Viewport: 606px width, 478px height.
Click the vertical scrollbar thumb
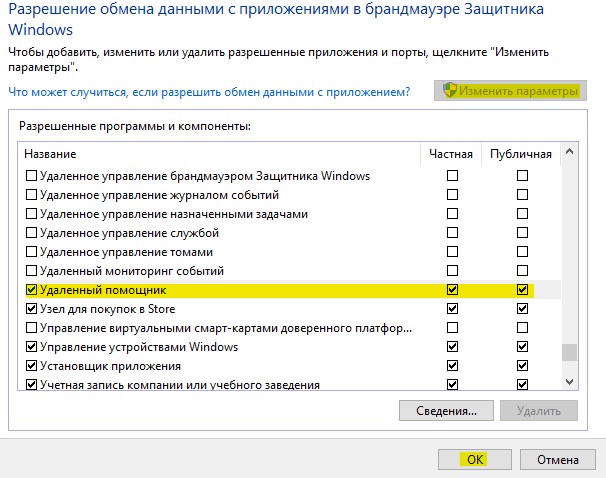[569, 352]
